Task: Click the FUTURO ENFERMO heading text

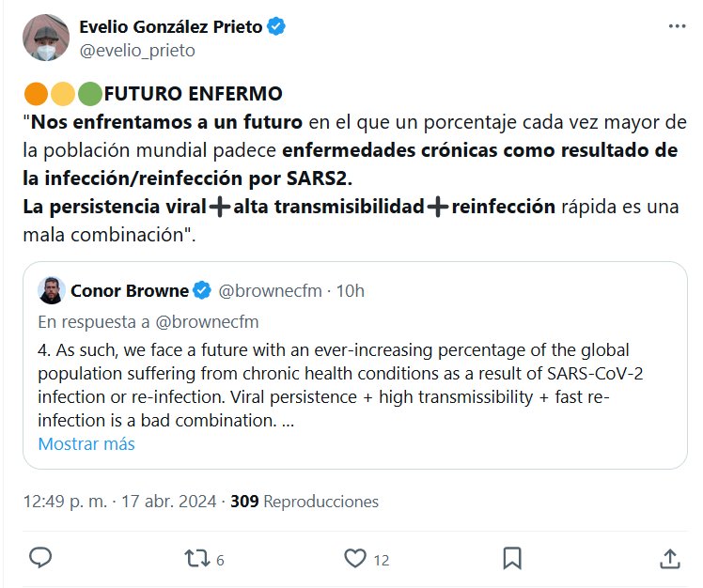Action: click(x=193, y=95)
